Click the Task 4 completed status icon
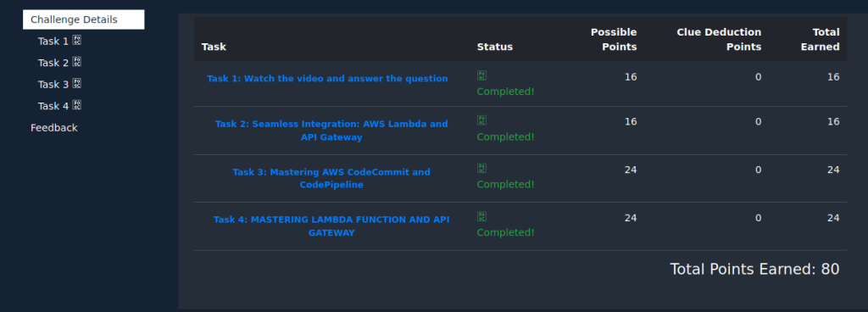This screenshot has height=312, width=868. (x=481, y=216)
